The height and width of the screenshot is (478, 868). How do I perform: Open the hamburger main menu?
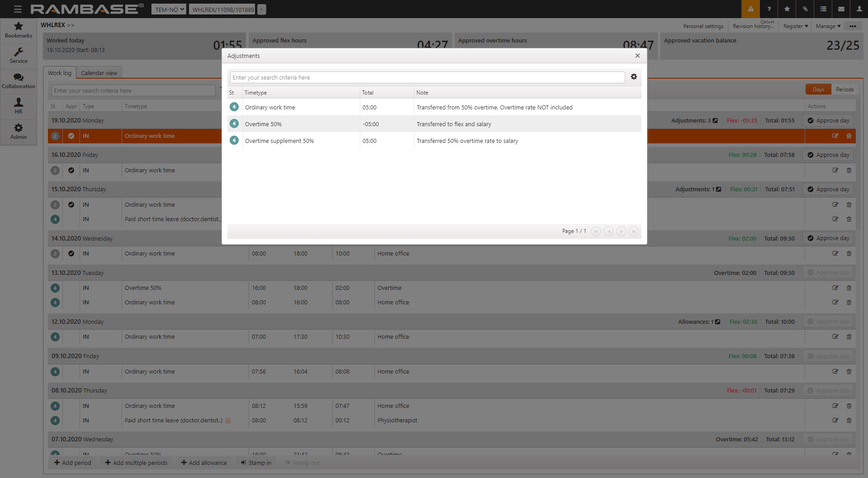18,9
